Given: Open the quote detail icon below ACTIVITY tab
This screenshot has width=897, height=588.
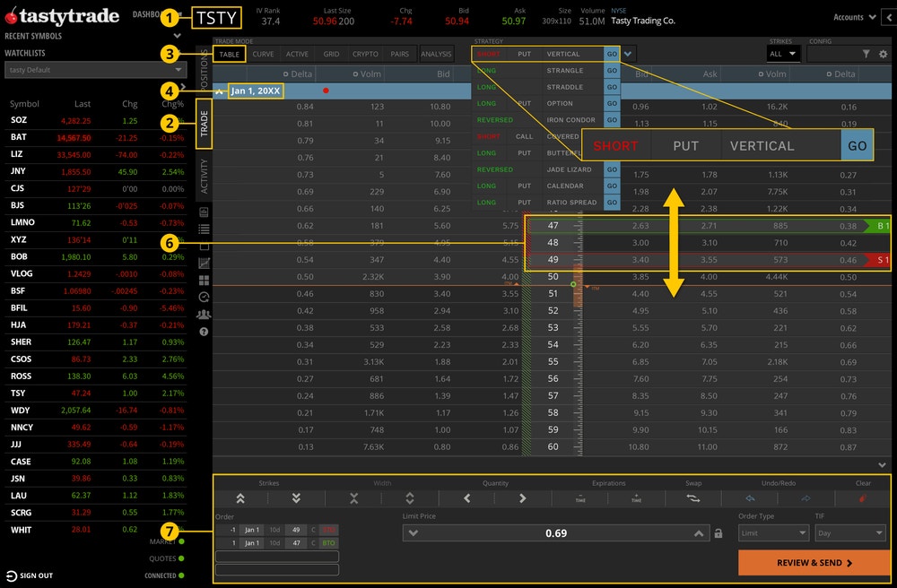Looking at the screenshot, I should (x=204, y=212).
